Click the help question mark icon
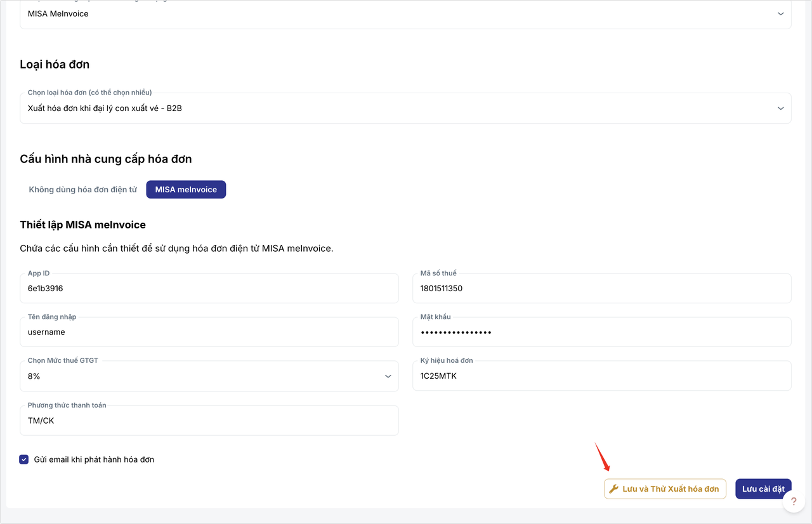This screenshot has width=812, height=524. [794, 501]
